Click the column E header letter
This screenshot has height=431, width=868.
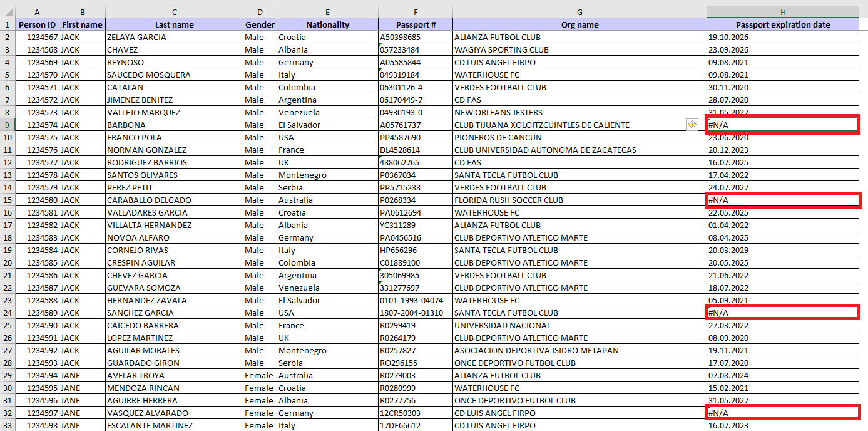[327, 12]
